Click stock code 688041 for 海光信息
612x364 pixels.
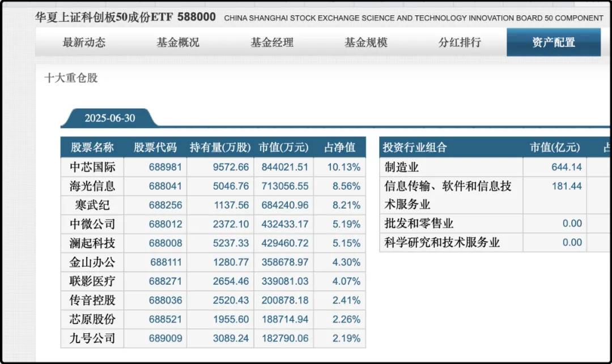165,186
